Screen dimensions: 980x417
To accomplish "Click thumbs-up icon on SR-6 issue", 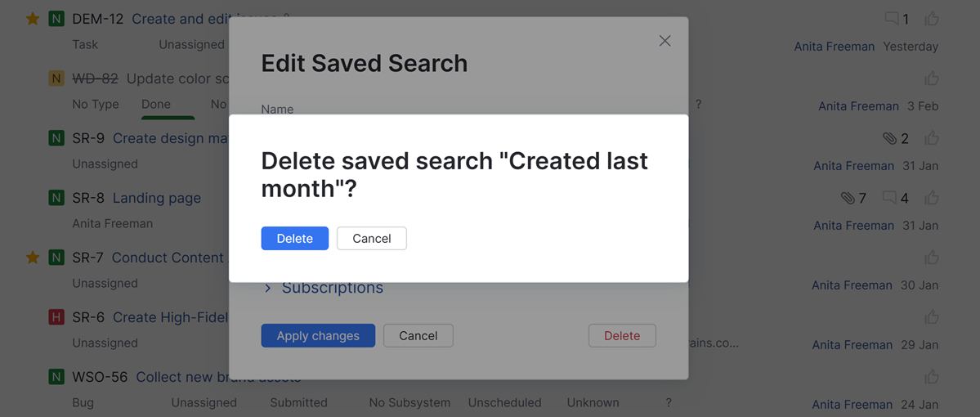I will 931,317.
